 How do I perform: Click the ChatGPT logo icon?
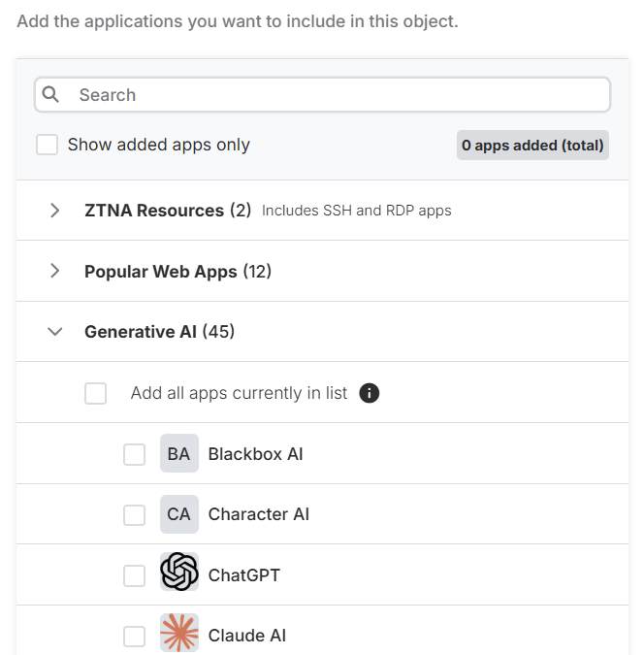(179, 572)
